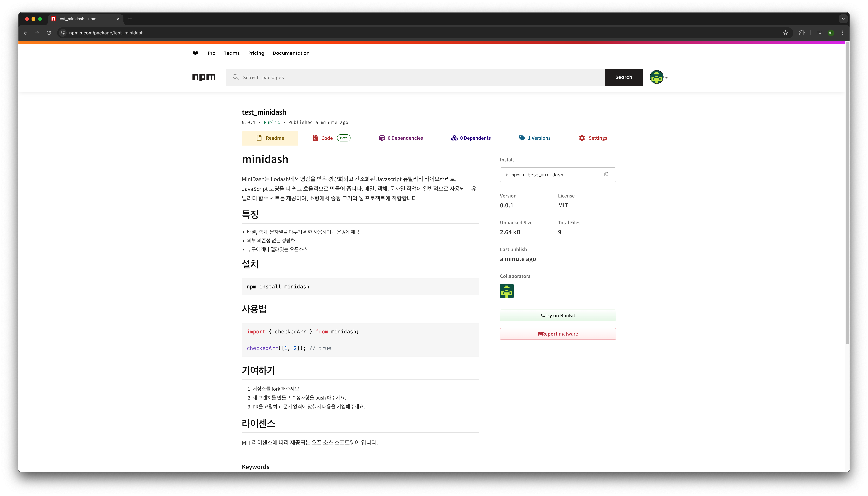Open a new browser tab

point(130,19)
